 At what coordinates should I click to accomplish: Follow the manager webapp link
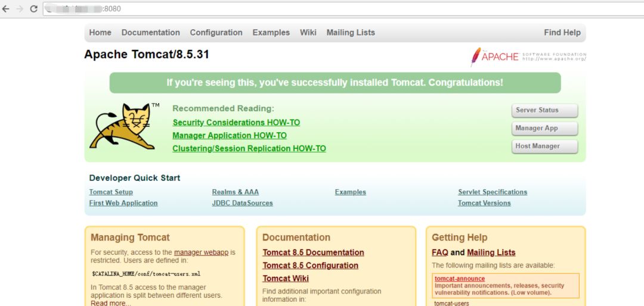point(202,252)
